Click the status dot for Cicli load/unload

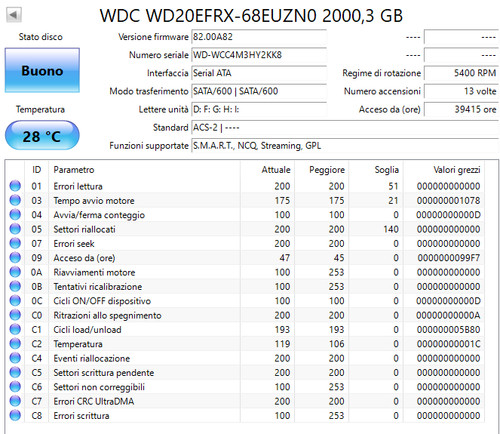click(15, 329)
